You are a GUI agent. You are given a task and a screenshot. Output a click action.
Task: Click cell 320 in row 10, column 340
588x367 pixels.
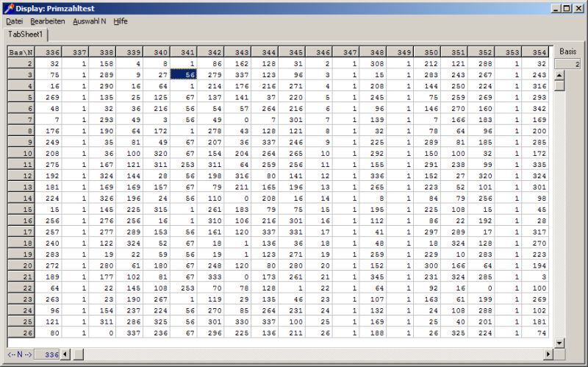pos(157,153)
